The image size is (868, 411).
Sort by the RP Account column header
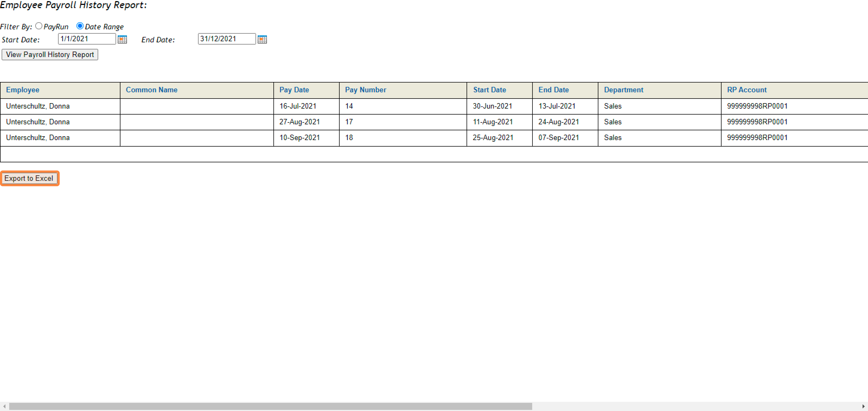[747, 90]
